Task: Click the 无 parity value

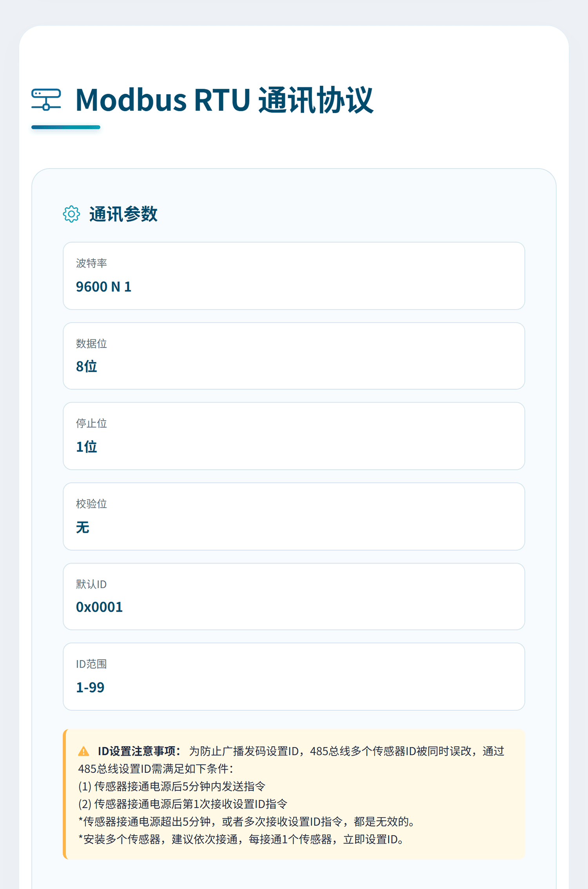Action: click(x=83, y=527)
